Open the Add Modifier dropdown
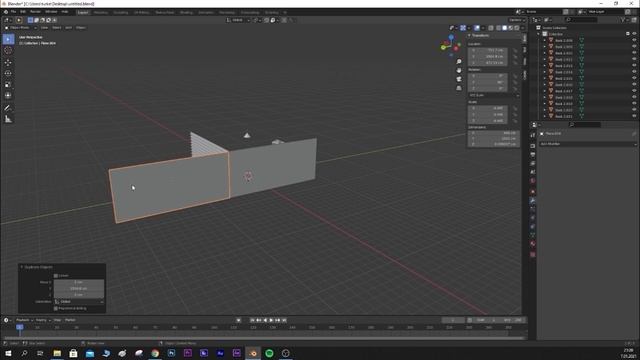The width and height of the screenshot is (640, 360). [588, 144]
